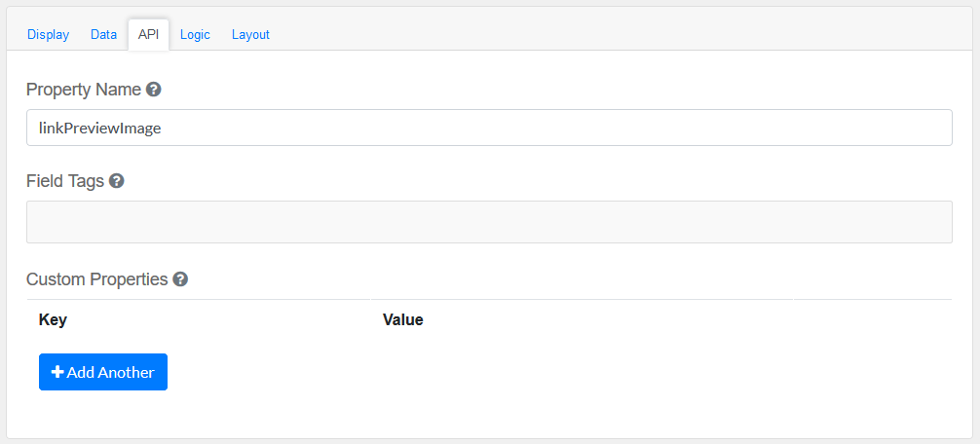Click Custom Properties question mark icon
Screen dimensions: 980x444
tap(180, 279)
